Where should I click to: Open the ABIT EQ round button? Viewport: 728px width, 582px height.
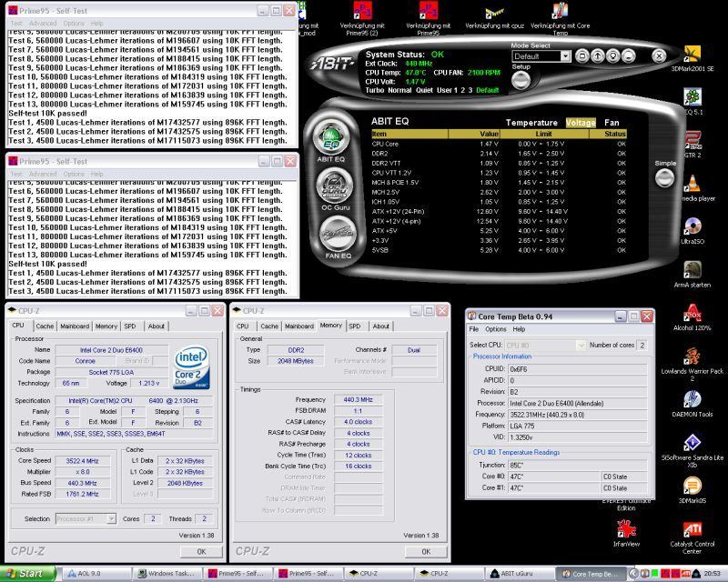[x=330, y=138]
